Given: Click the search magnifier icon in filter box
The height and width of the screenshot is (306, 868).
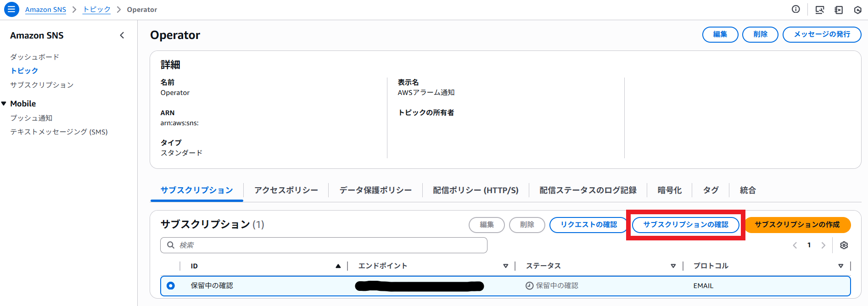Looking at the screenshot, I should click(171, 245).
